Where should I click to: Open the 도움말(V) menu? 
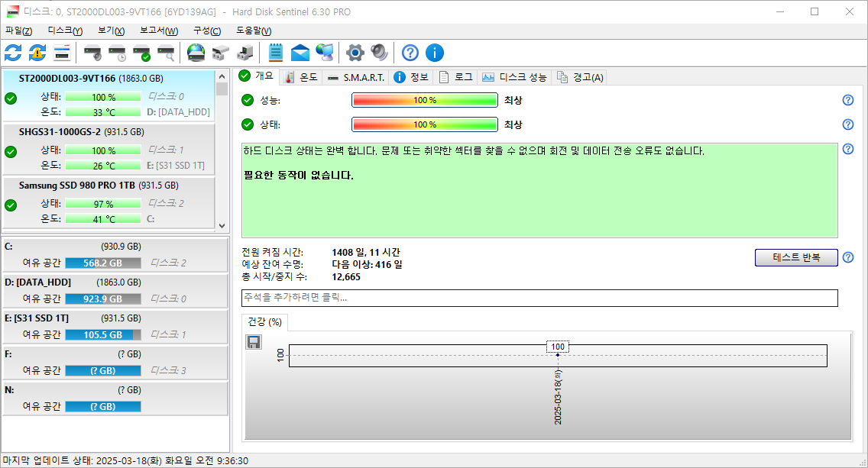254,31
